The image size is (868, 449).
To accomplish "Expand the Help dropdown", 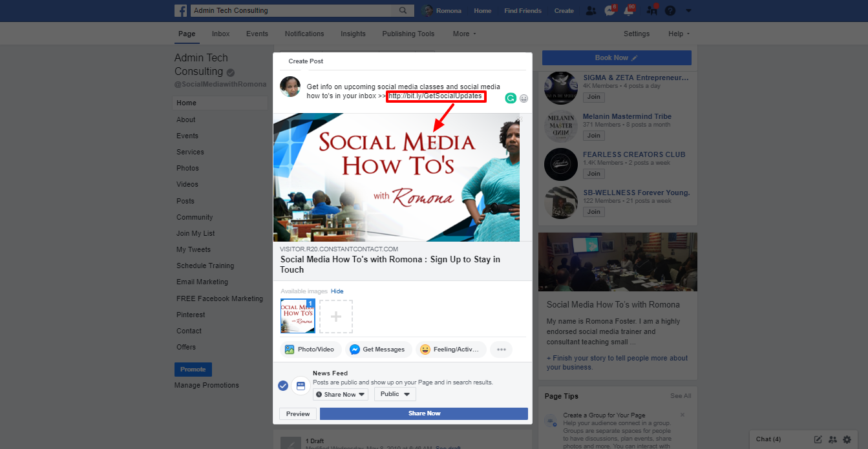I will pyautogui.click(x=679, y=34).
